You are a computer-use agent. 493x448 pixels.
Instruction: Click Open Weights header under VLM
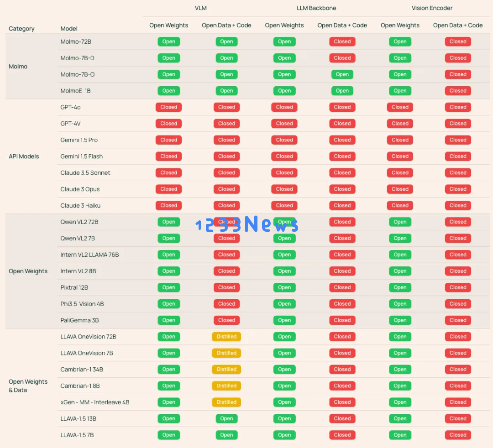click(169, 25)
